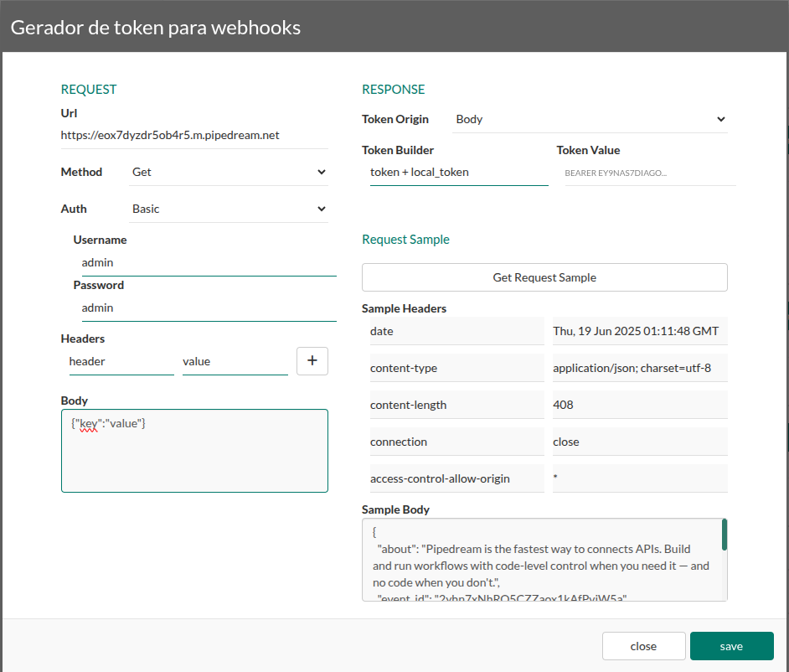Focus the header name input
Viewport: 789px width, 672px height.
121,361
